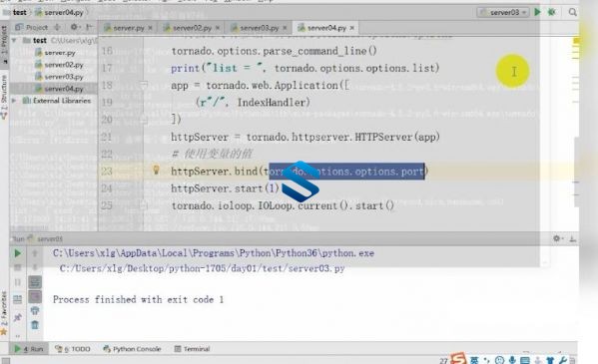Click restore layout icon in Run panel

point(18,299)
